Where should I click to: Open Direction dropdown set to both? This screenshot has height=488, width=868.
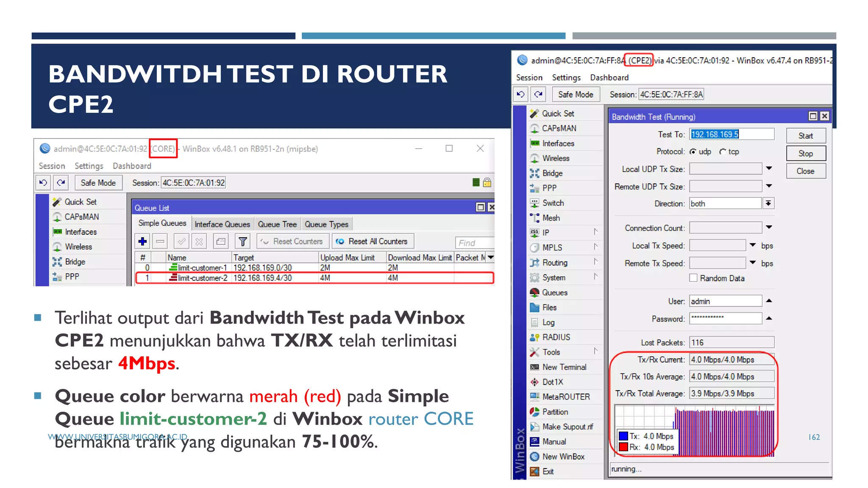coord(768,203)
